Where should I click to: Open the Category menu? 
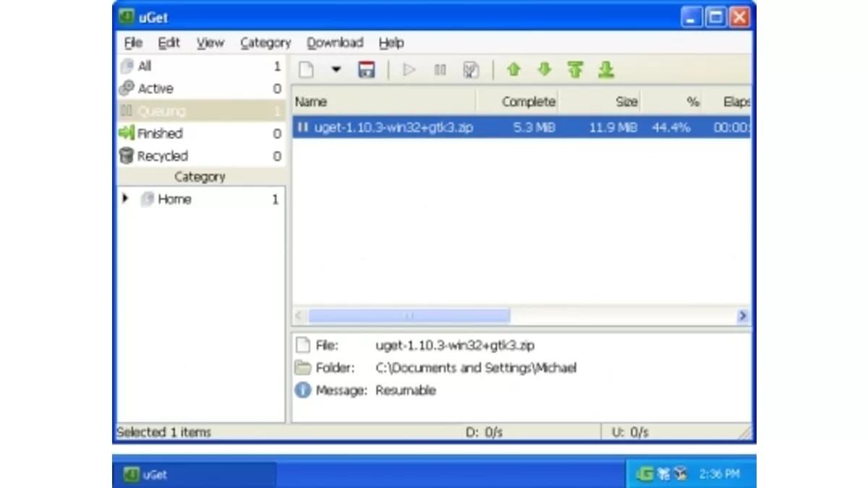click(265, 43)
